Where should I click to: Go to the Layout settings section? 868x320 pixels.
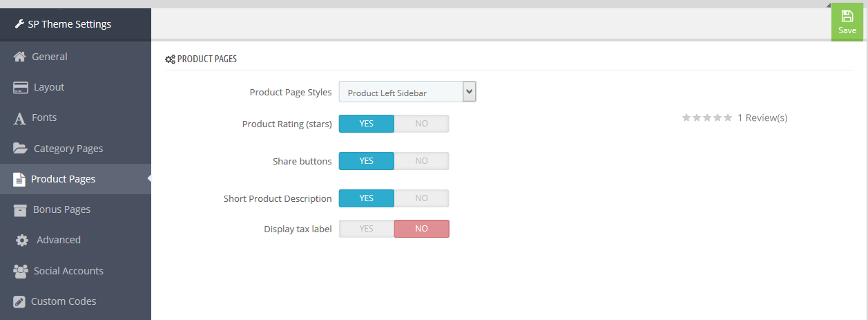pos(75,87)
